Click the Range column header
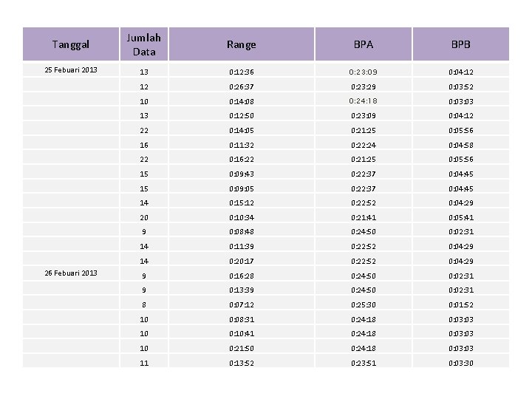 [x=242, y=44]
